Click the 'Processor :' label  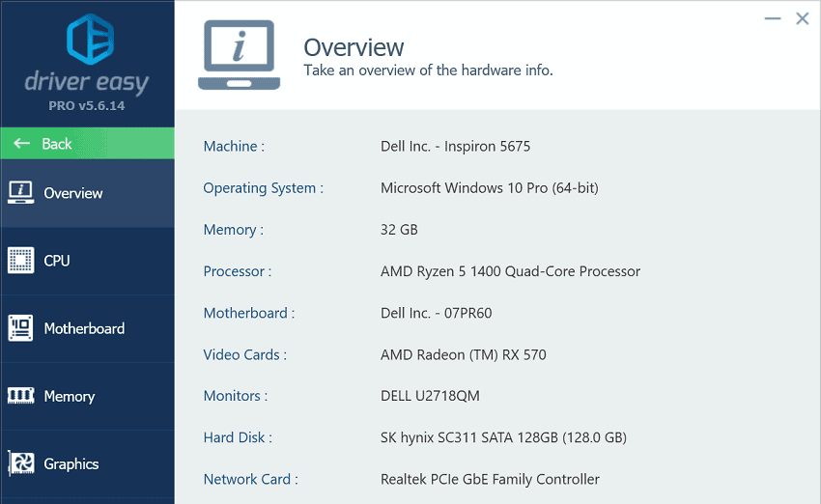(238, 271)
